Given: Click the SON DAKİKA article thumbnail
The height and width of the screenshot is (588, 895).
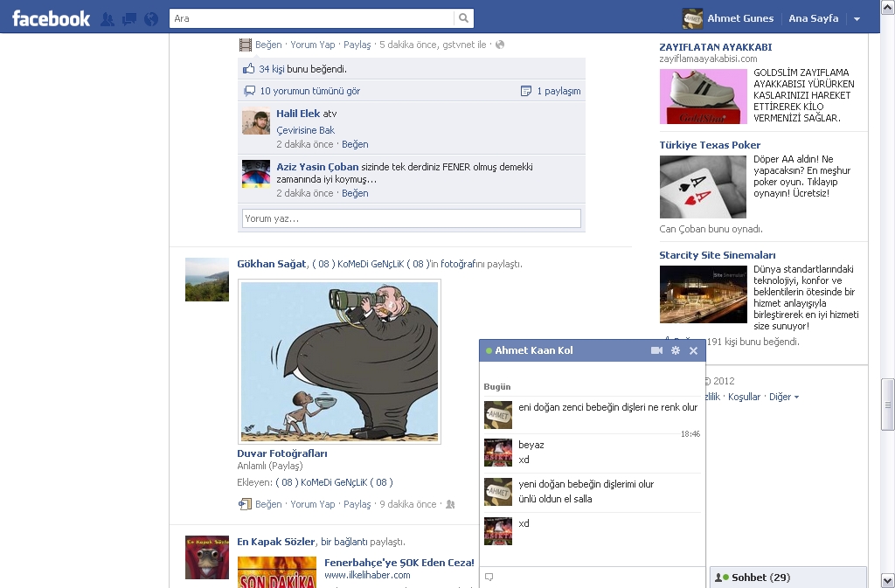Looking at the screenshot, I should click(x=277, y=572).
